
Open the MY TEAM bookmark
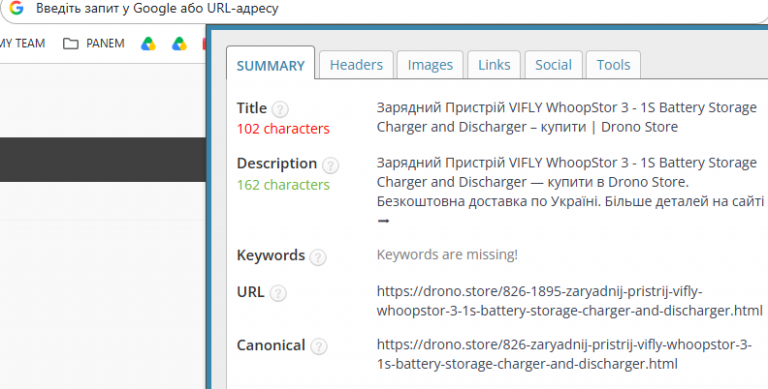(22, 44)
